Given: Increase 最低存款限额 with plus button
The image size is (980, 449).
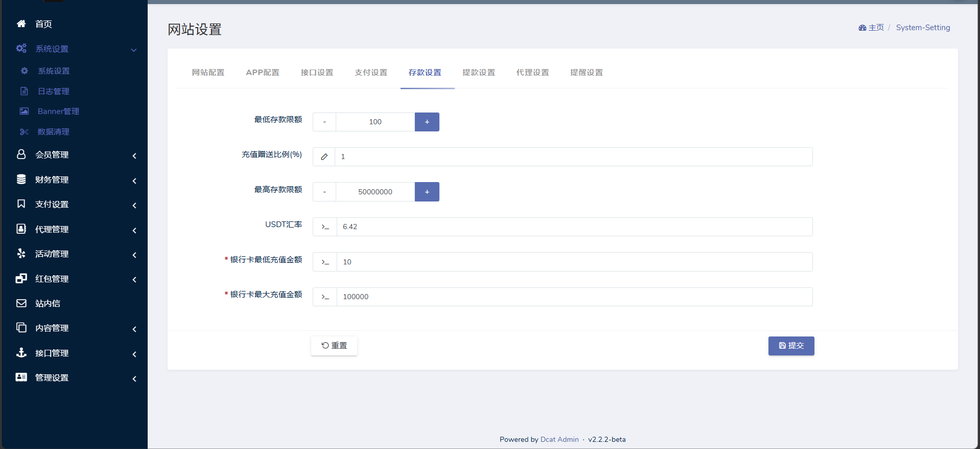Looking at the screenshot, I should tap(427, 122).
